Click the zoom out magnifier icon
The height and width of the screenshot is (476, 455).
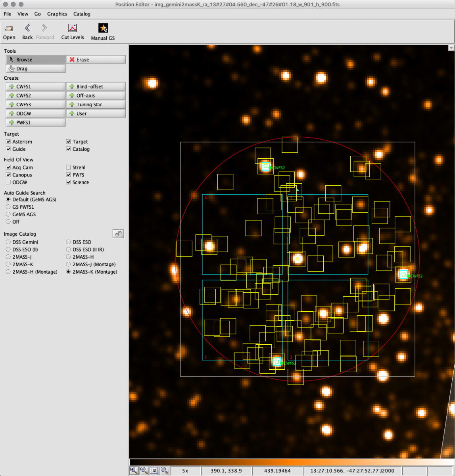[x=144, y=470]
